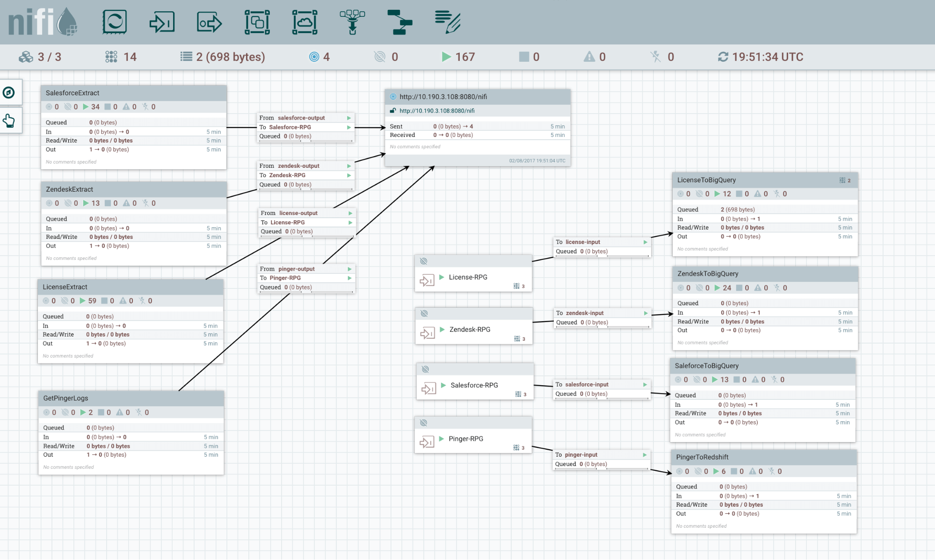
Task: Click the running components play icon showing 167
Action: [446, 57]
